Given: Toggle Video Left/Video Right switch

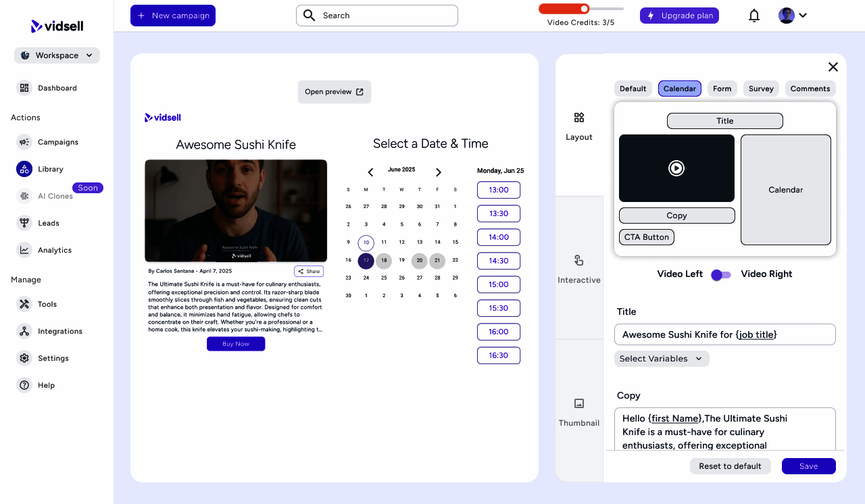Looking at the screenshot, I should [x=721, y=275].
